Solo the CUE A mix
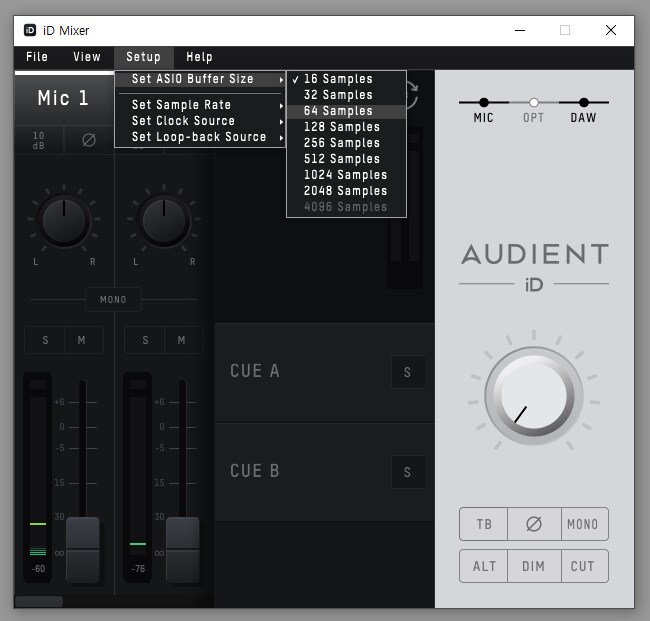Screen dimensions: 650x621 408,372
